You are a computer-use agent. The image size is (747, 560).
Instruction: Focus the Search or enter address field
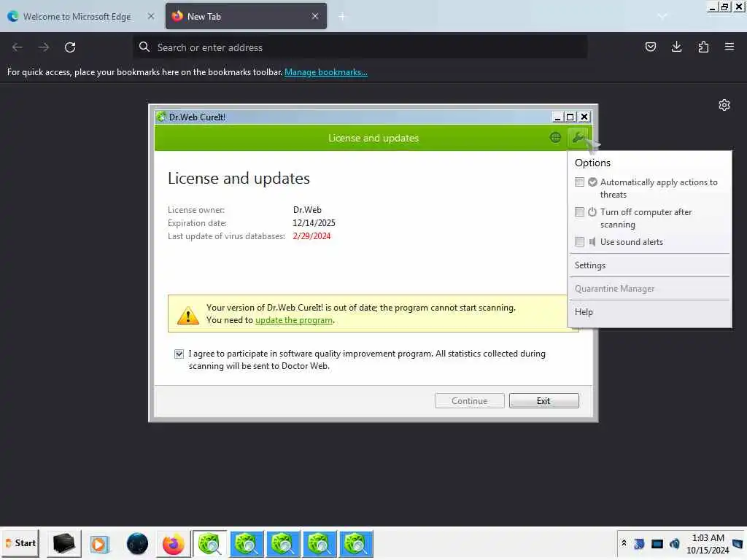point(360,47)
